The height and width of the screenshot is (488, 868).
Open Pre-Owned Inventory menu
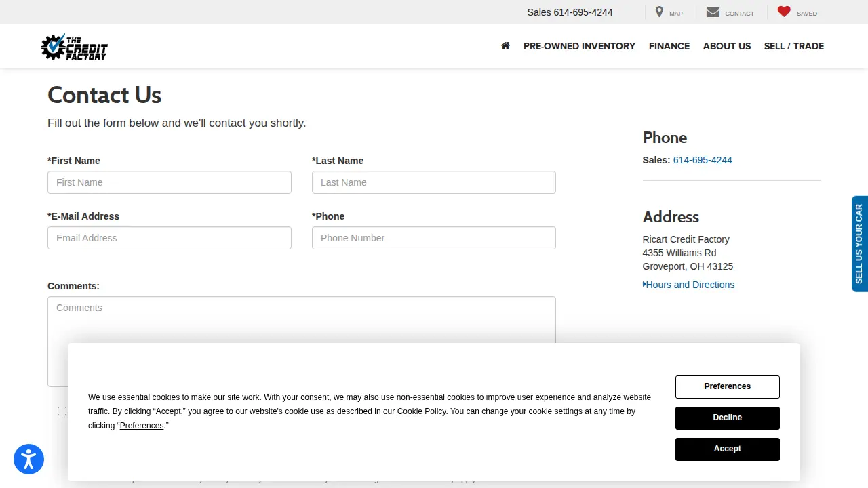pyautogui.click(x=579, y=46)
